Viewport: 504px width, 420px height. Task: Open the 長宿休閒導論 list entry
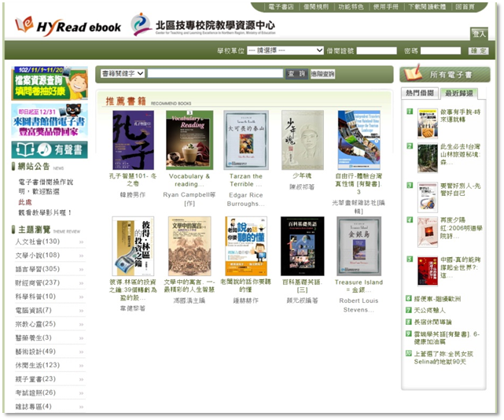432,322
